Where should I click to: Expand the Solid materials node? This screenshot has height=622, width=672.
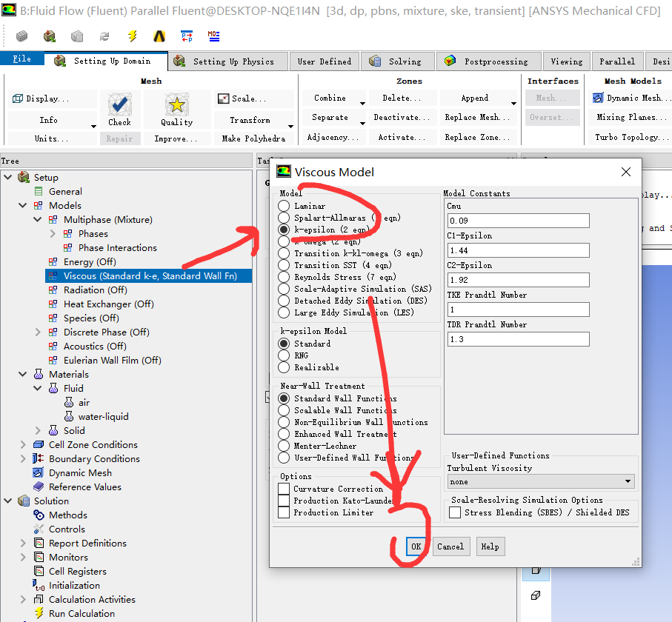(38, 430)
